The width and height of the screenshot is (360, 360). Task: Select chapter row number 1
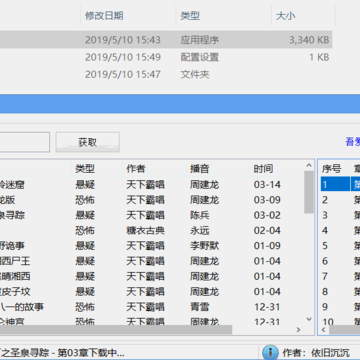(340, 185)
